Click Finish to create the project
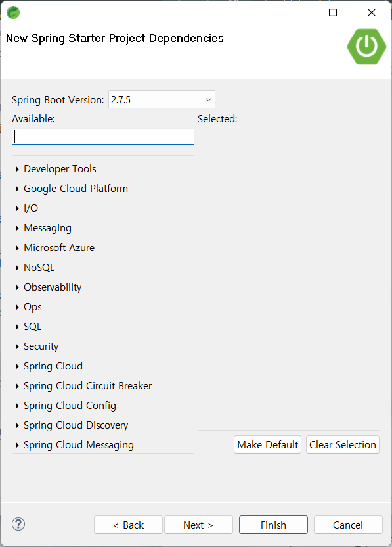The image size is (392, 547). [273, 525]
